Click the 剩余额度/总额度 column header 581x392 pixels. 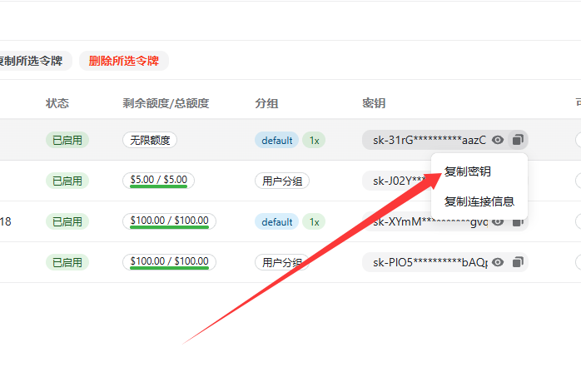click(x=166, y=103)
